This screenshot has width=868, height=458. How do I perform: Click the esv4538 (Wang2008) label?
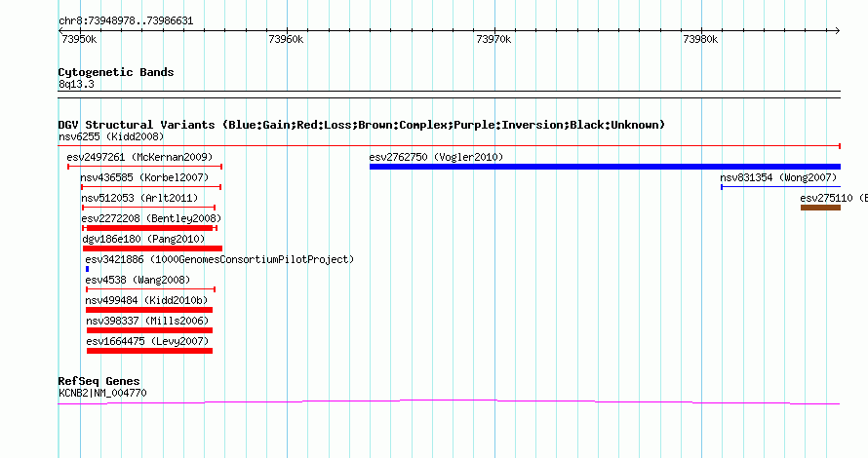pos(138,280)
